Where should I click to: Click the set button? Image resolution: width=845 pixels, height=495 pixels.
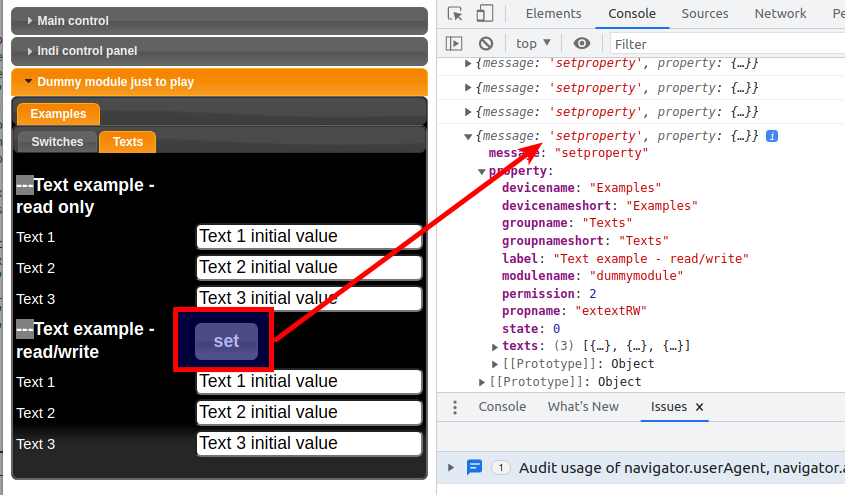click(x=226, y=341)
